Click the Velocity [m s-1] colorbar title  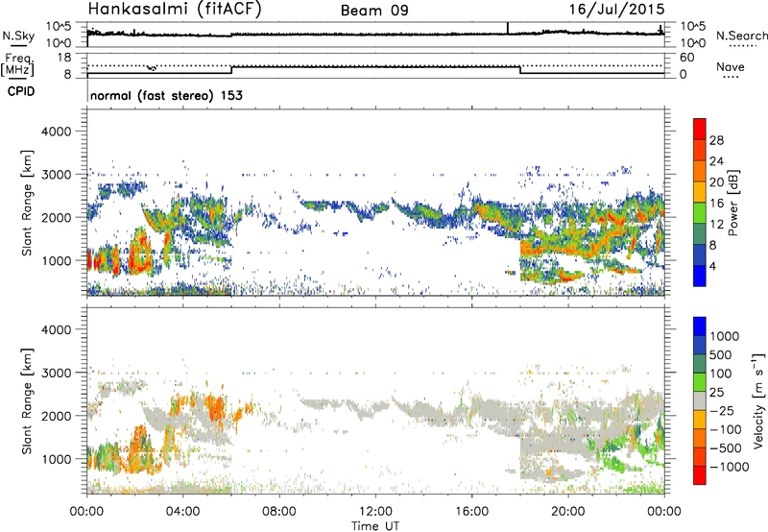[758, 400]
